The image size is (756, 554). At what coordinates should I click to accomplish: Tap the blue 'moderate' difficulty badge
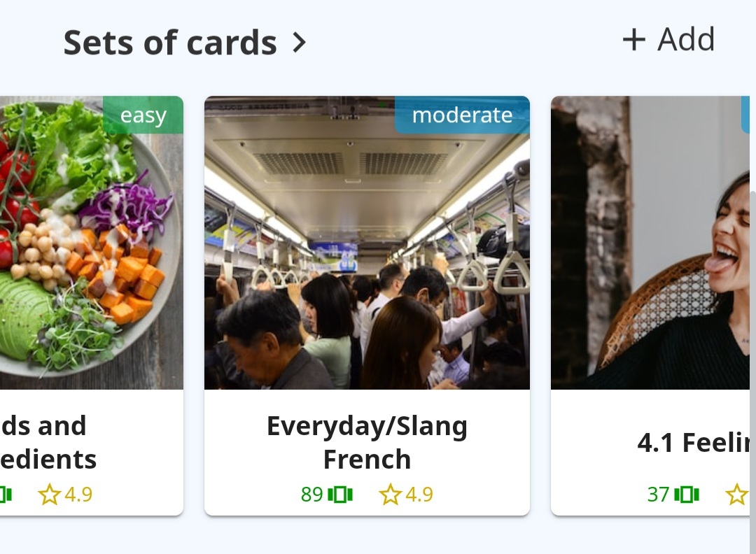point(462,115)
